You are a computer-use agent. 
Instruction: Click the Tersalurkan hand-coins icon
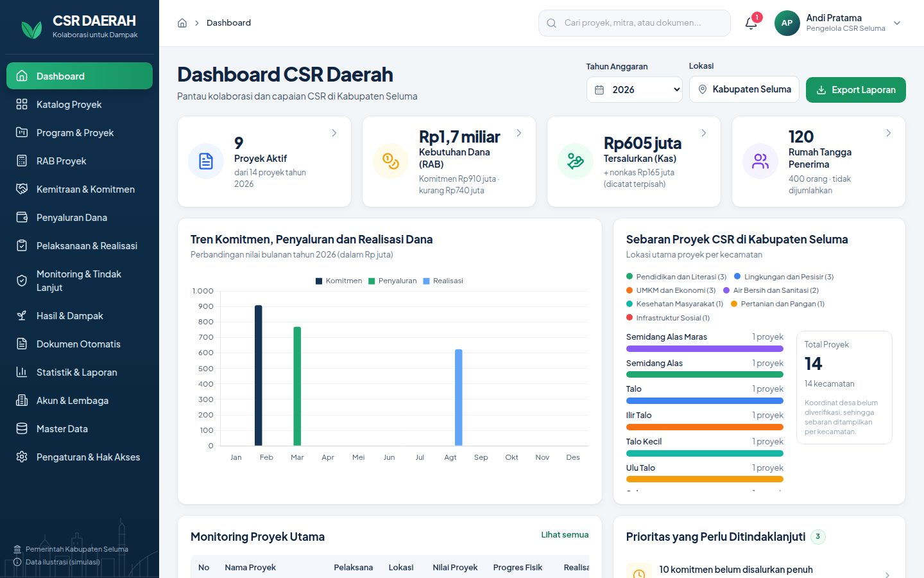coord(576,161)
